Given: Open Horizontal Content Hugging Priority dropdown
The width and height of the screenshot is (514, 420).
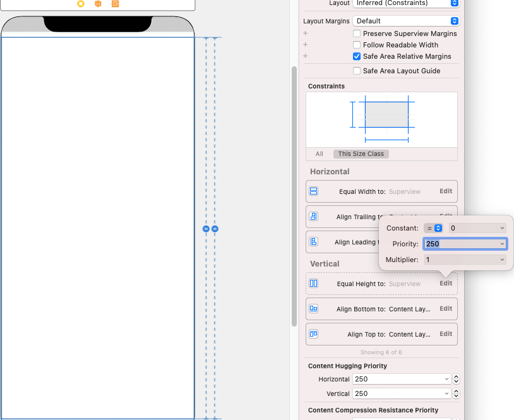Looking at the screenshot, I should coord(446,379).
